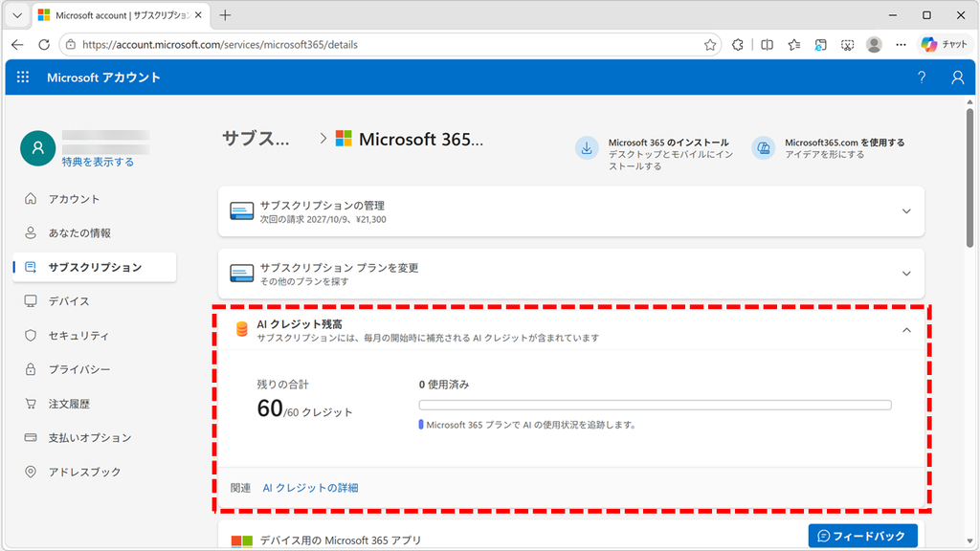Open アドレスブック in sidebar
Viewport: 980px width, 551px height.
[x=95, y=472]
